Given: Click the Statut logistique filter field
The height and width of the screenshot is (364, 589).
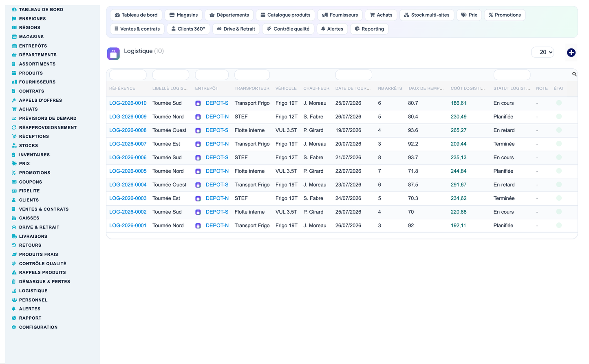Looking at the screenshot, I should coord(512,75).
